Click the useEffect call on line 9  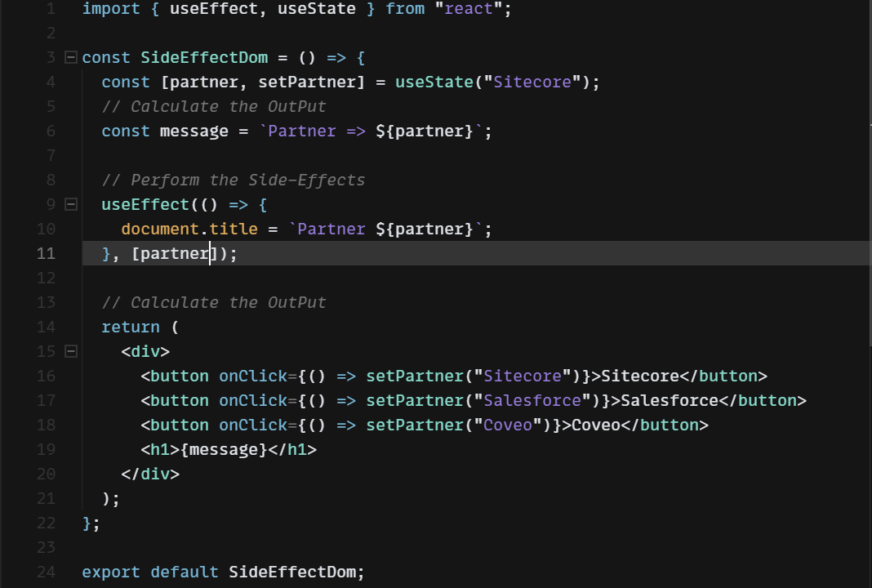click(145, 204)
